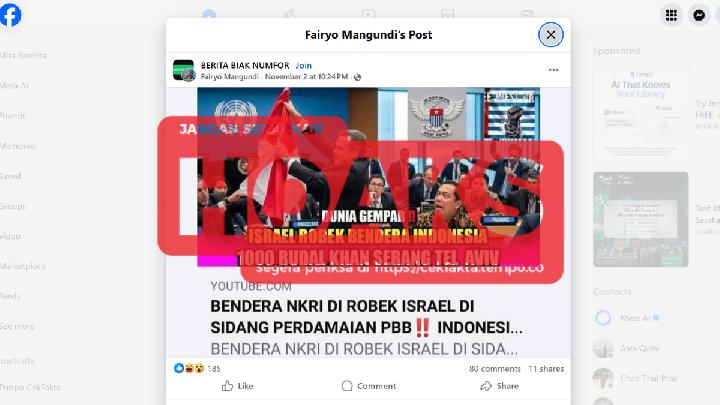Open Meta AI contact
This screenshot has width=720, height=405.
(x=627, y=318)
